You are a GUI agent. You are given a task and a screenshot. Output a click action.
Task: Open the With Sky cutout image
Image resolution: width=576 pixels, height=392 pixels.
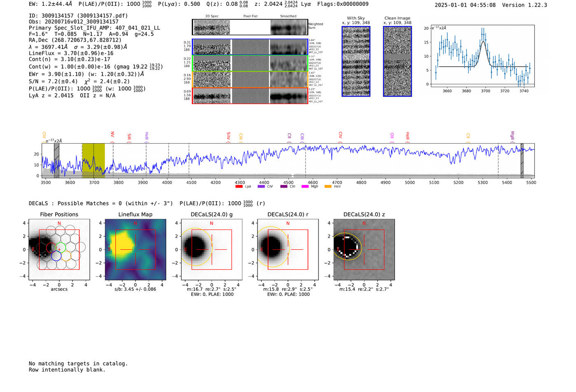click(356, 61)
